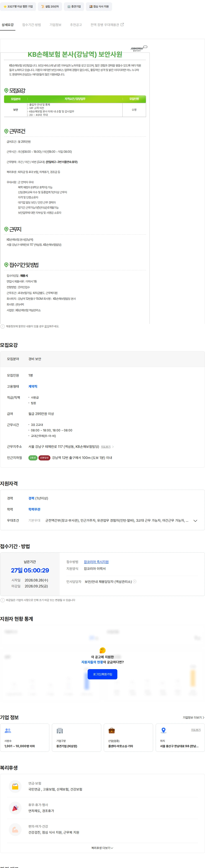Screen dimensions: 205x868
Task: Expand the 우대조건 list chevron
Action: click(195, 521)
